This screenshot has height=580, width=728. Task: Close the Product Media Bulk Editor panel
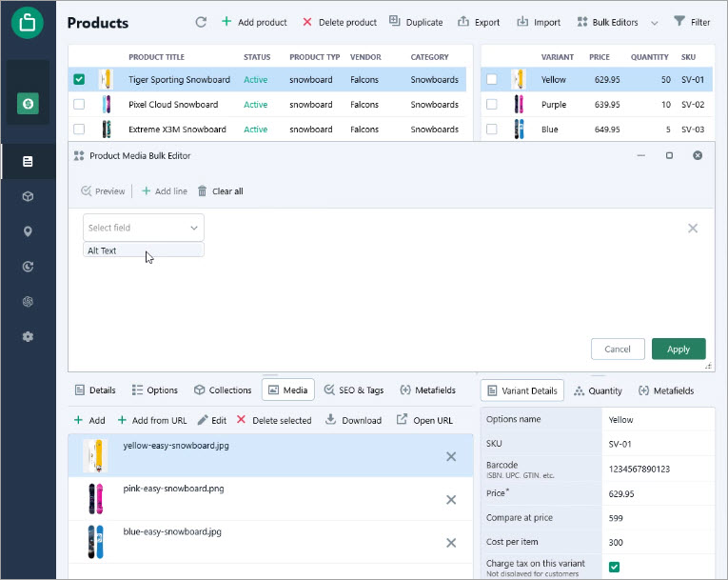coord(698,155)
